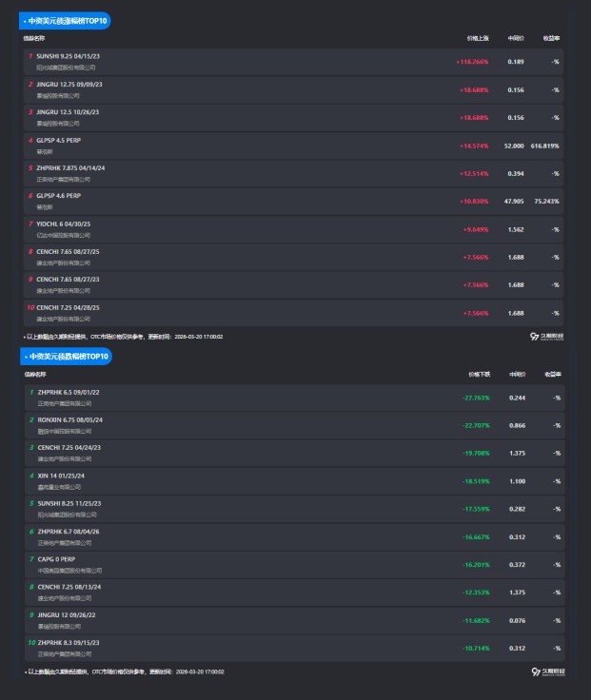Image resolution: width=591 pixels, height=700 pixels.
Task: Click the +118.266% price gain value
Action: pyautogui.click(x=472, y=62)
